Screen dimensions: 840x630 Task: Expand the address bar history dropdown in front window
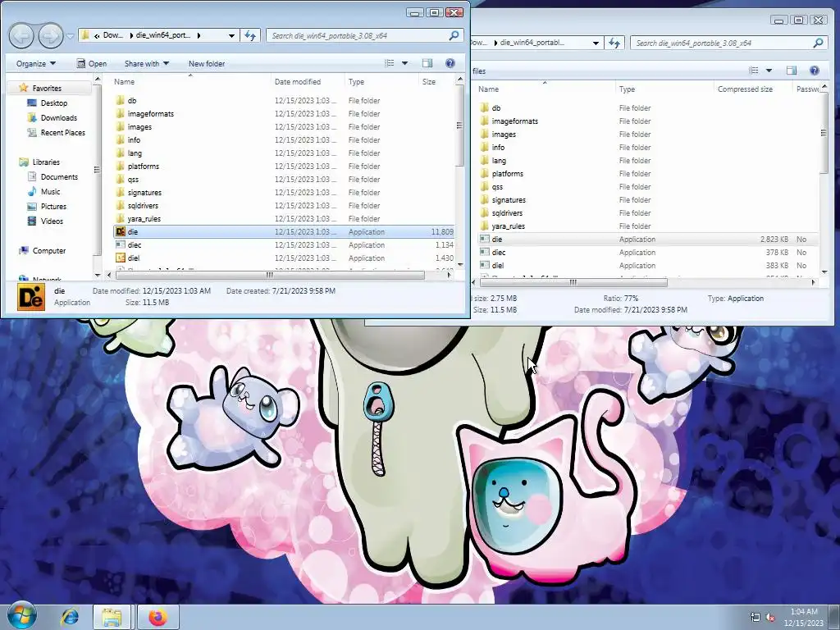pos(231,35)
